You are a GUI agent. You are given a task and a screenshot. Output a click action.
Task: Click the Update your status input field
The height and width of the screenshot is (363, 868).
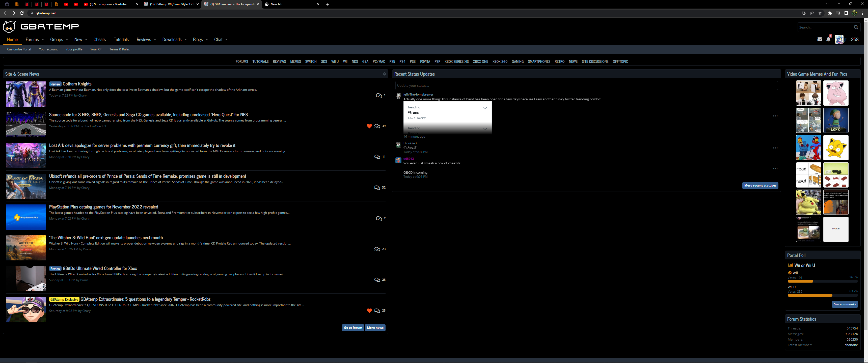point(586,85)
